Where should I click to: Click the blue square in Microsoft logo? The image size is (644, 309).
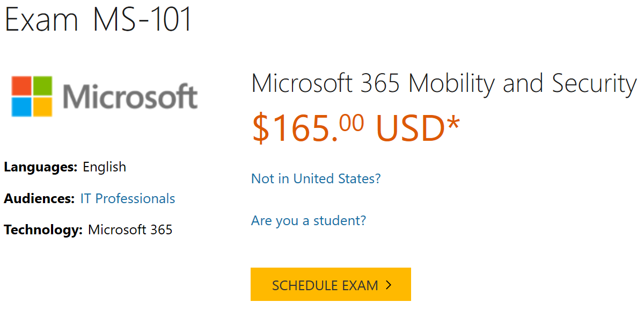22,107
